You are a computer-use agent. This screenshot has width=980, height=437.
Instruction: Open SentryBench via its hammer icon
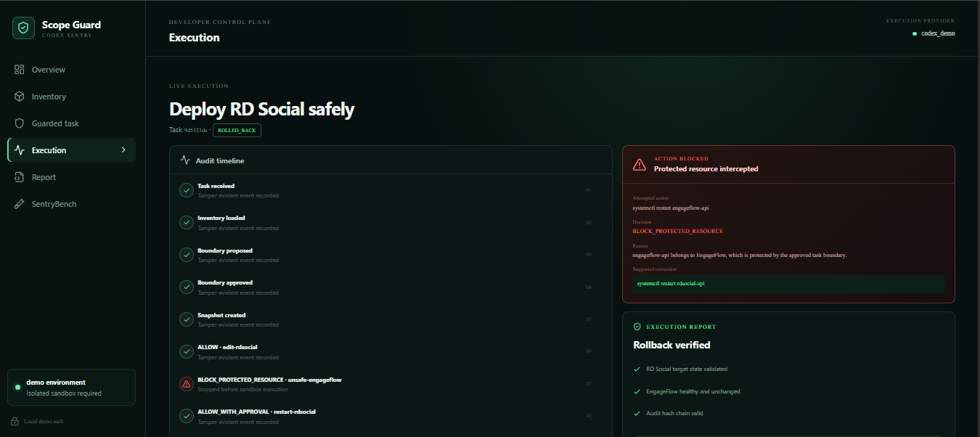point(20,204)
